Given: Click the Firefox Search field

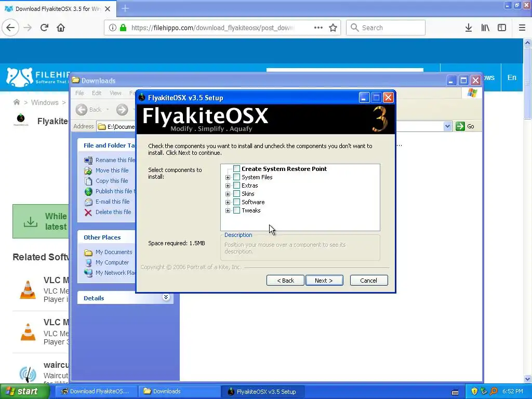Looking at the screenshot, I should (385, 28).
